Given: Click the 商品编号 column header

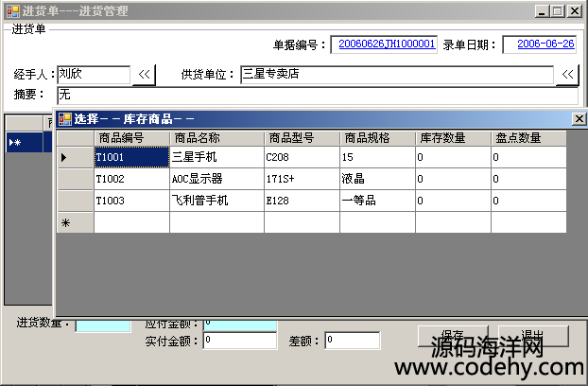Looking at the screenshot, I should (x=131, y=138).
